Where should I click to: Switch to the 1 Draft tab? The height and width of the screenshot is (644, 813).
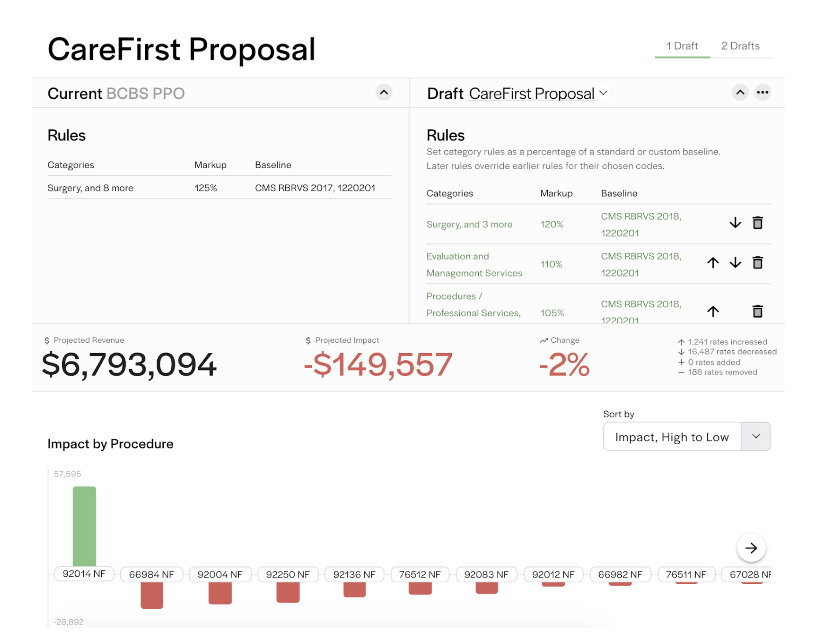(682, 46)
